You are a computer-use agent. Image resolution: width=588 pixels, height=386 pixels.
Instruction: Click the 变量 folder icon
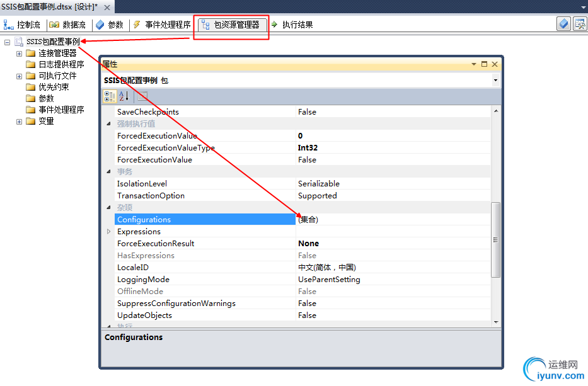point(30,122)
